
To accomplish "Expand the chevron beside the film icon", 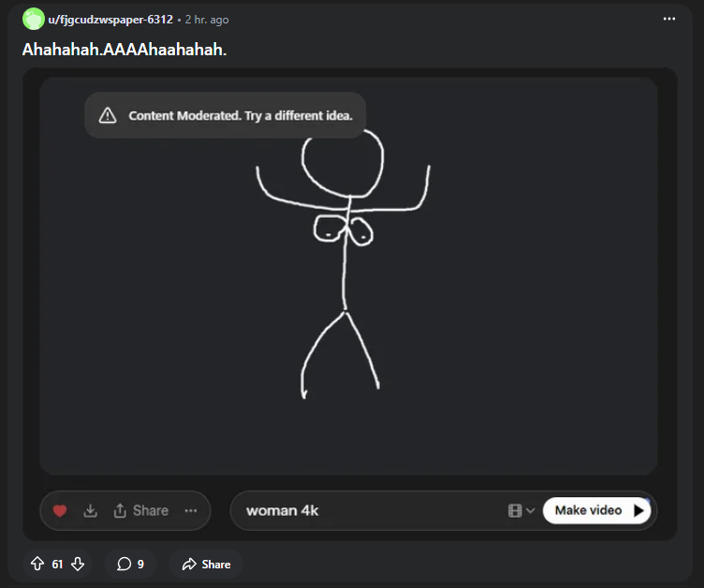I will click(x=531, y=511).
